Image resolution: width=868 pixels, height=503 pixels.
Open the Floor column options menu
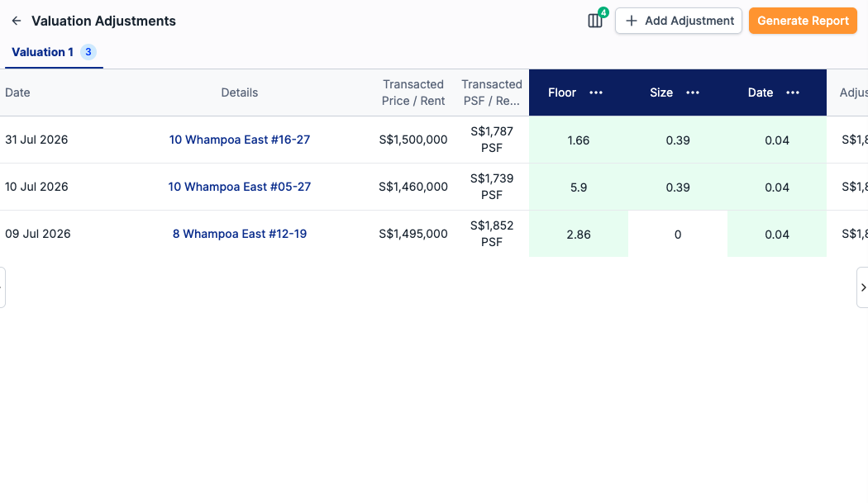pyautogui.click(x=596, y=93)
